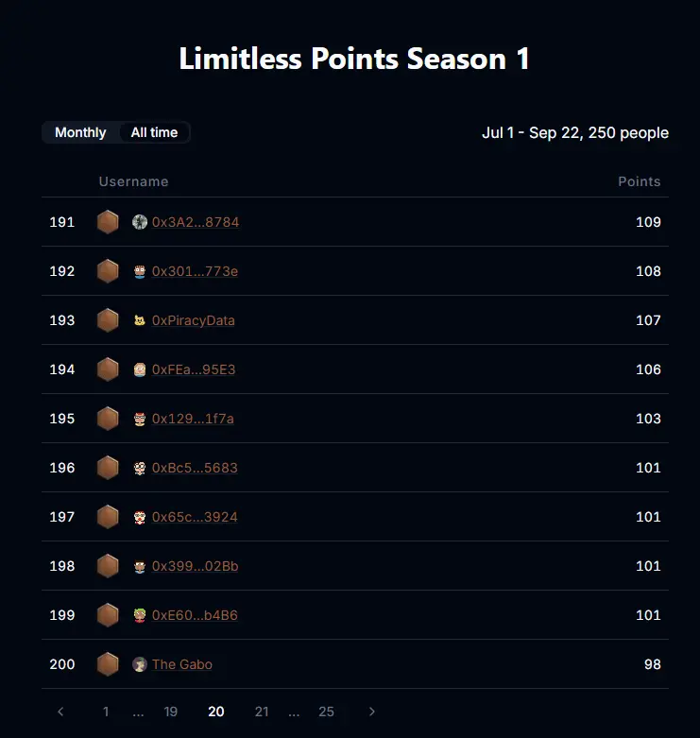
Task: Click the avatar next to 0xE60...b4B6
Action: (140, 615)
